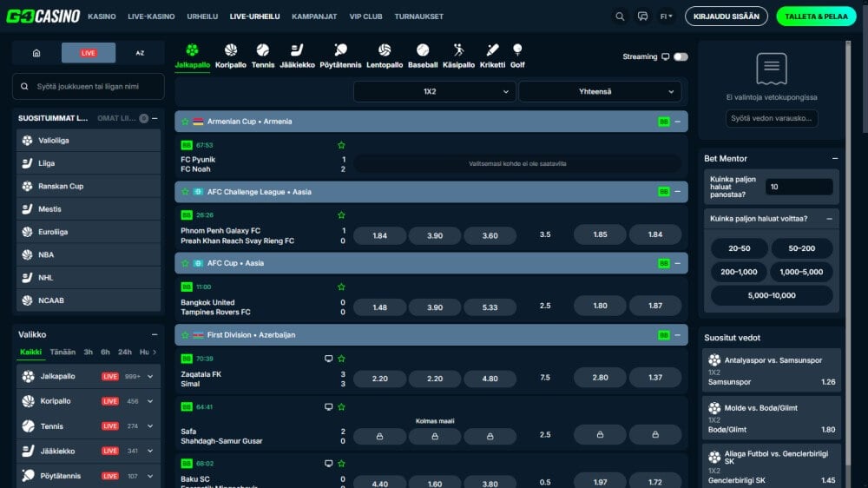Switch to the Tänään time filter tab
Image resolution: width=868 pixels, height=488 pixels.
tap(62, 353)
